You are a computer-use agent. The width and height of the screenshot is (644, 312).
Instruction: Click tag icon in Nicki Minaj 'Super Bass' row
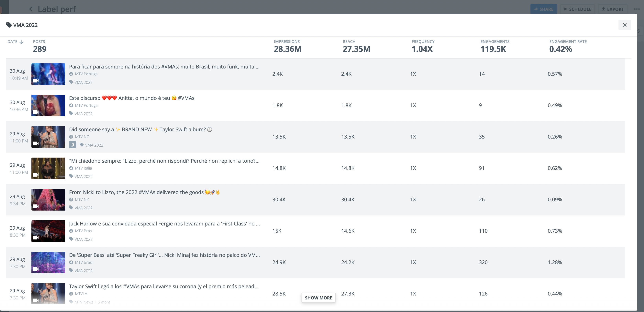71,270
